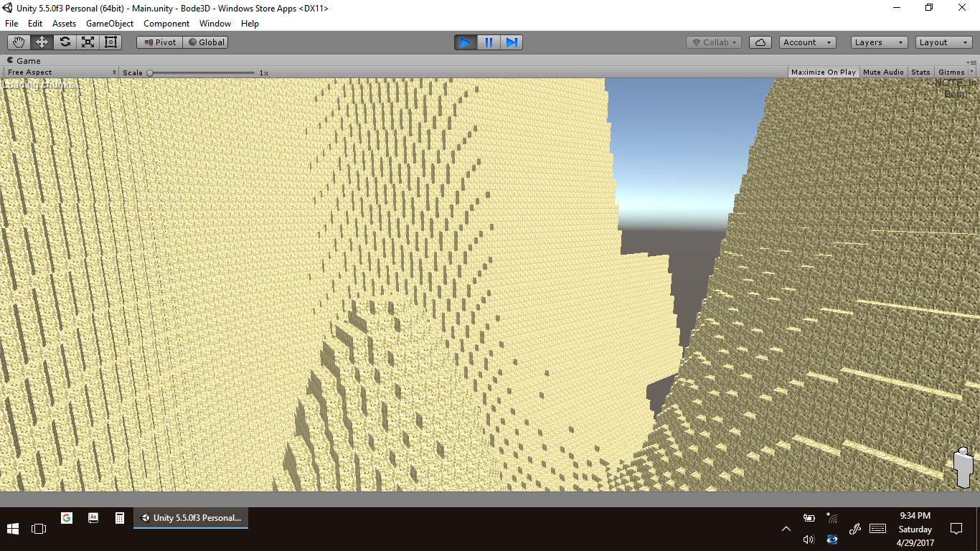This screenshot has height=551, width=980.
Task: Select the Rect transform tool
Action: [110, 42]
